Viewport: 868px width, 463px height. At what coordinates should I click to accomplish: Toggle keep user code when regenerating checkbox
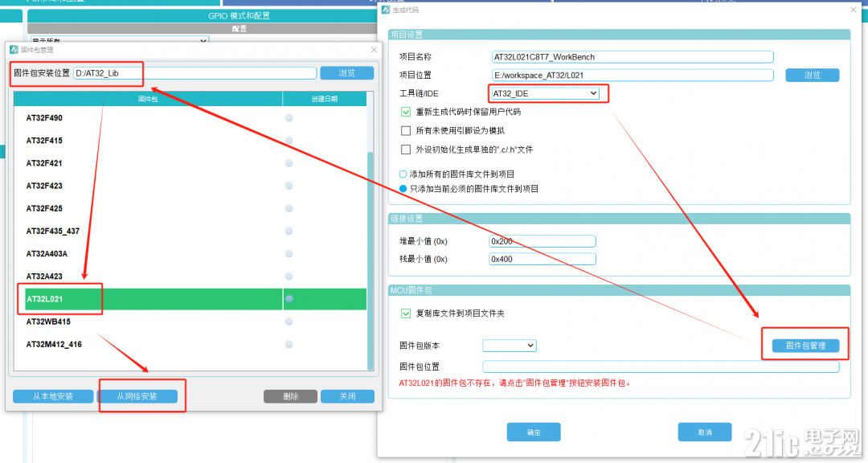coord(406,112)
